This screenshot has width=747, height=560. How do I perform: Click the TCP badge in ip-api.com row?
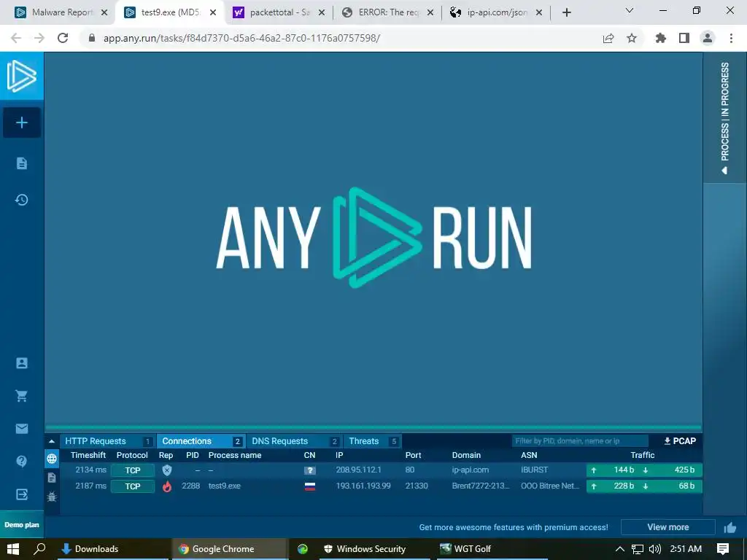133,470
